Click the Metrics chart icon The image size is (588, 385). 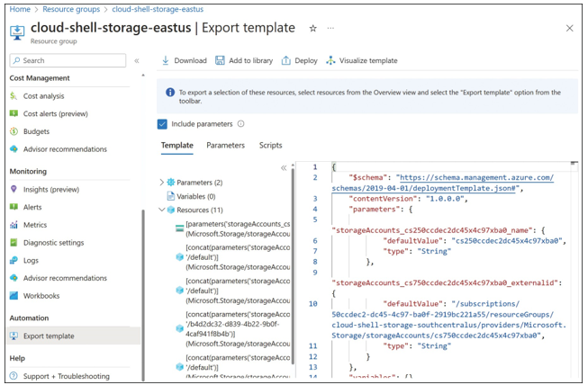[14, 225]
